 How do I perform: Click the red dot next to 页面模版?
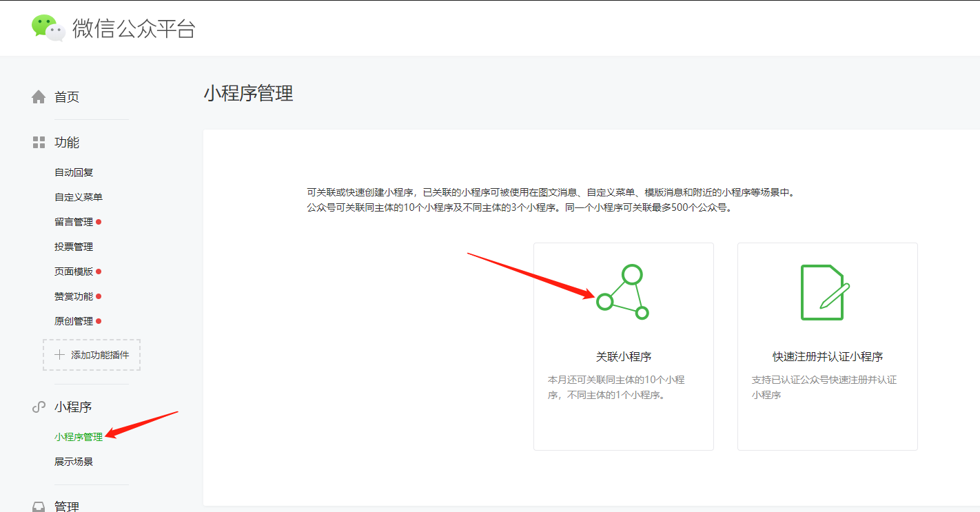[99, 272]
